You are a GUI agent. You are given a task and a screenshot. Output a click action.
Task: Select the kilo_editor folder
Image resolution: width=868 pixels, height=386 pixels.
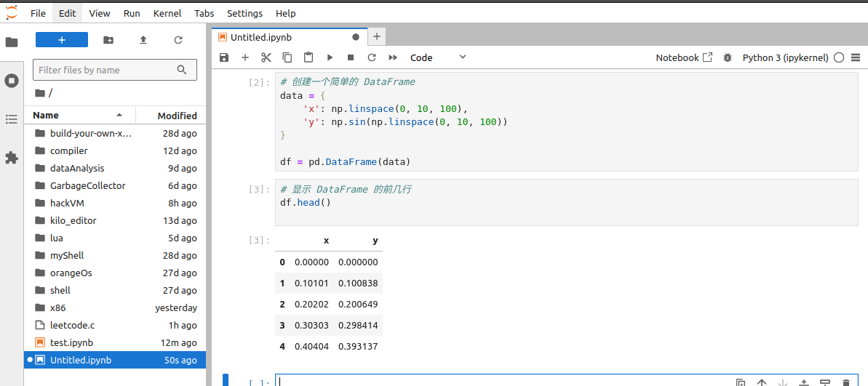coord(115,221)
